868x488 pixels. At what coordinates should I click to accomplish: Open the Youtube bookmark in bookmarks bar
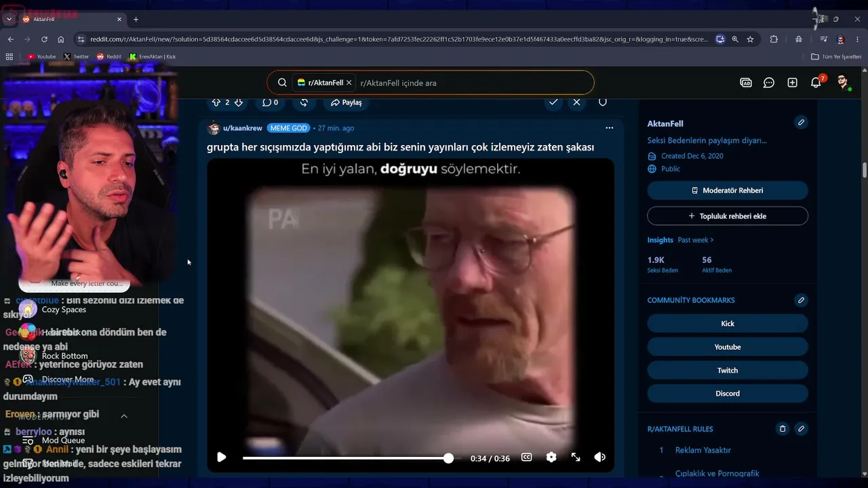(41, 57)
